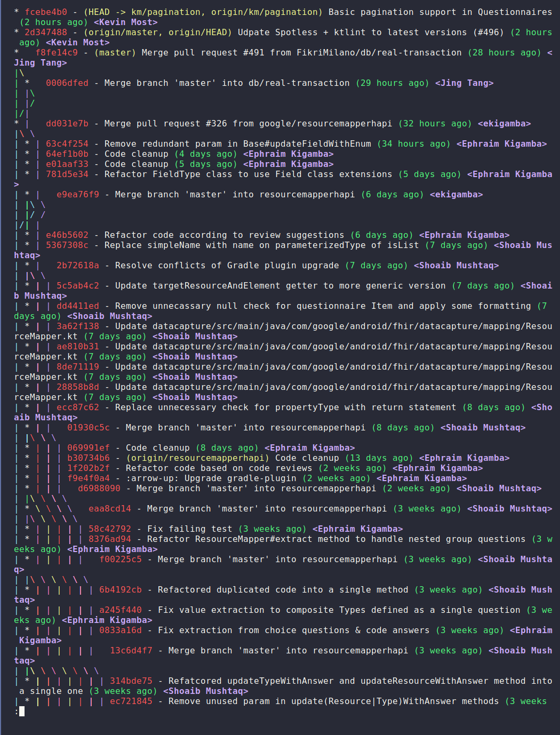
Task: Click commit hash 1f202b2f
Action: [x=89, y=468]
